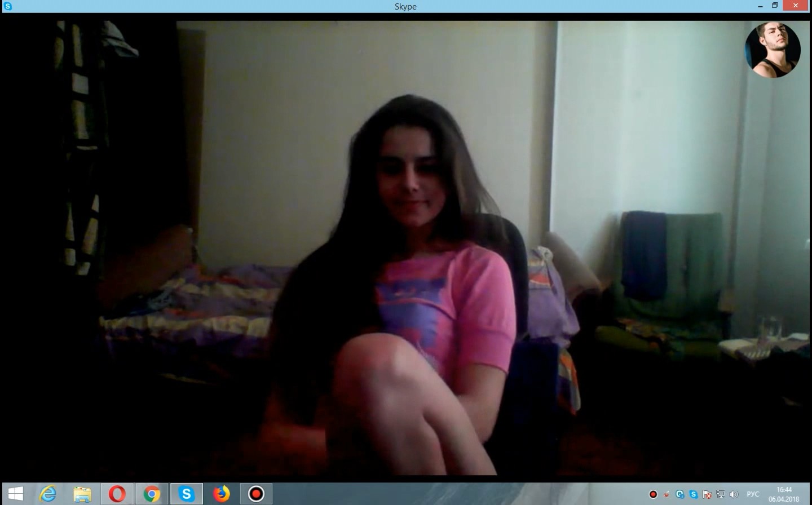Open Action Center flag tray icon

pos(707,495)
